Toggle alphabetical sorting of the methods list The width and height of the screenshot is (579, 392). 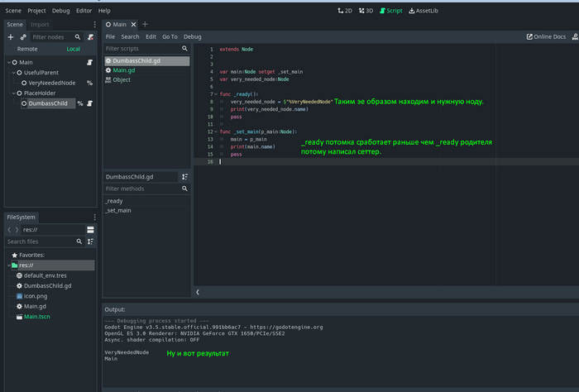tap(184, 177)
